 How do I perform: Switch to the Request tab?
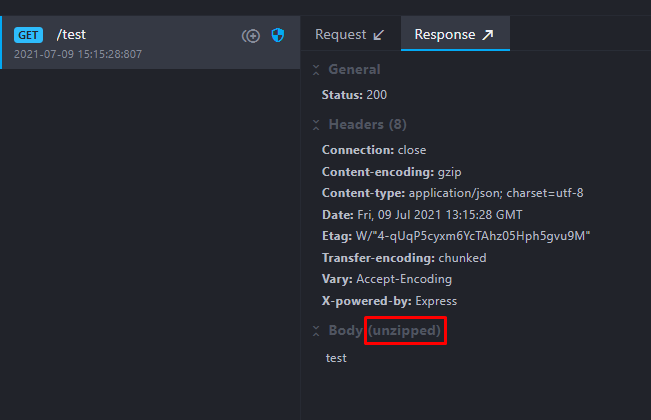point(349,34)
